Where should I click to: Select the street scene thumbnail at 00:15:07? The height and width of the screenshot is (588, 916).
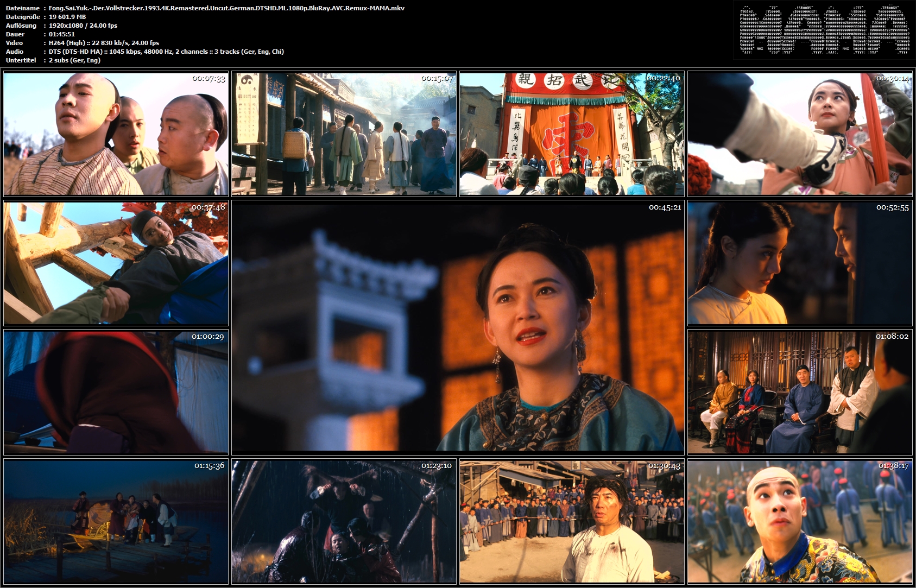click(344, 134)
